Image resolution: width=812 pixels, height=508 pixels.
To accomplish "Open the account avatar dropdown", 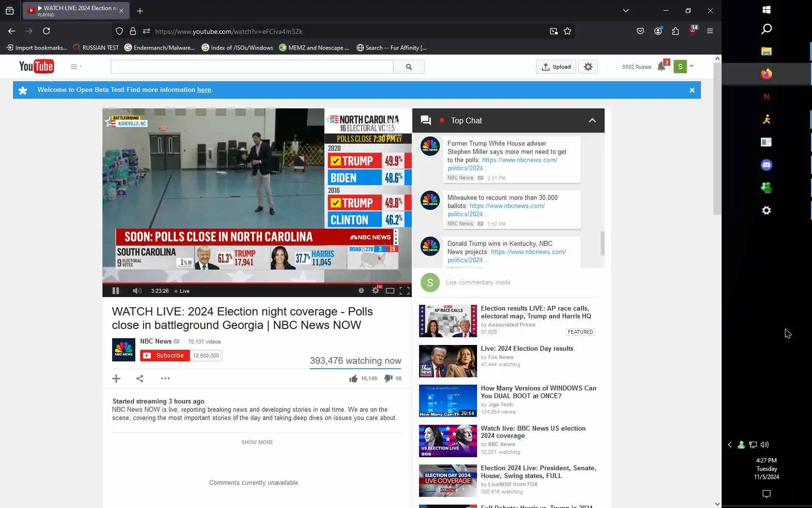I will [684, 66].
